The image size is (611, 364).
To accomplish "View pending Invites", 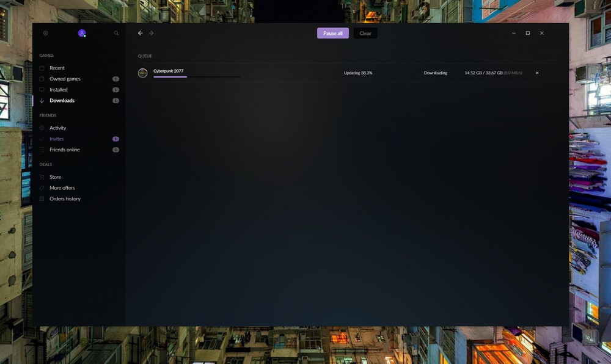I will (x=56, y=139).
